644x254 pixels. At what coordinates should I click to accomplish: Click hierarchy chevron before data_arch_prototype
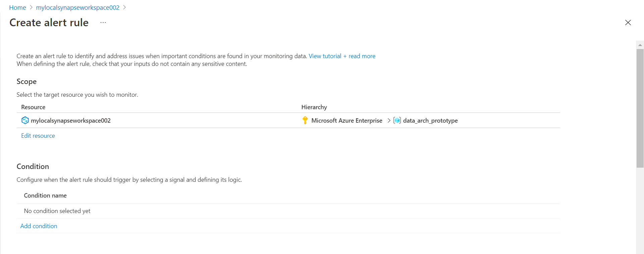389,120
